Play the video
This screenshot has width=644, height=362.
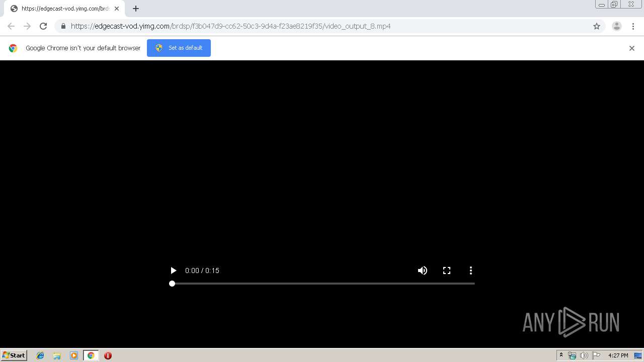point(173,270)
